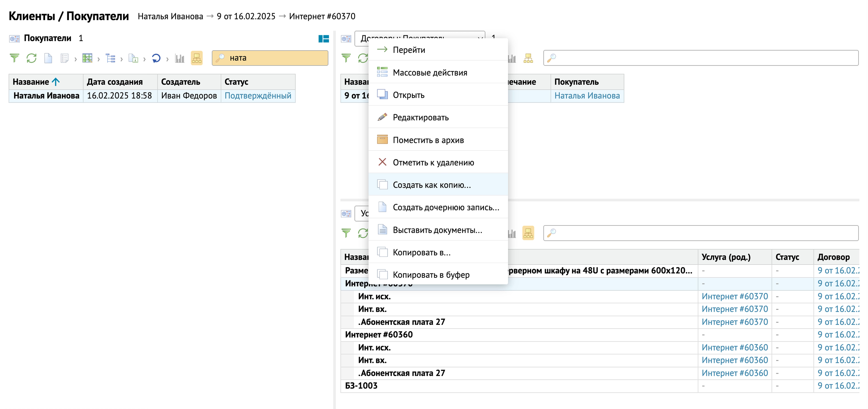This screenshot has height=409, width=868.
Task: Click the green table grid icon
Action: point(87,58)
